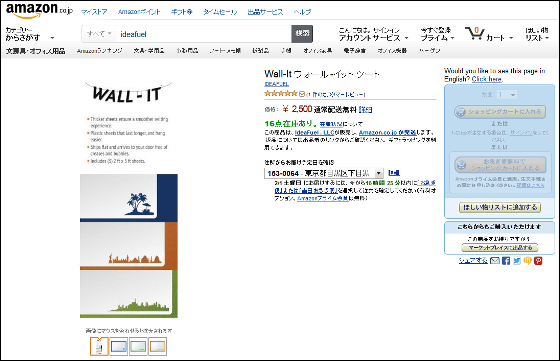Select the blue-framed product thumbnail
560x361 pixels.
(x=119, y=346)
